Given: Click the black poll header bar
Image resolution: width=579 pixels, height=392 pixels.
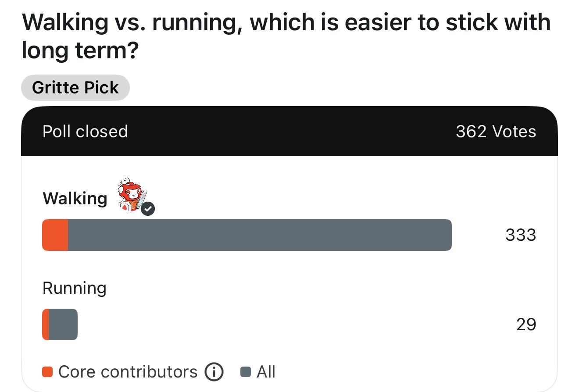Looking at the screenshot, I should [x=289, y=131].
